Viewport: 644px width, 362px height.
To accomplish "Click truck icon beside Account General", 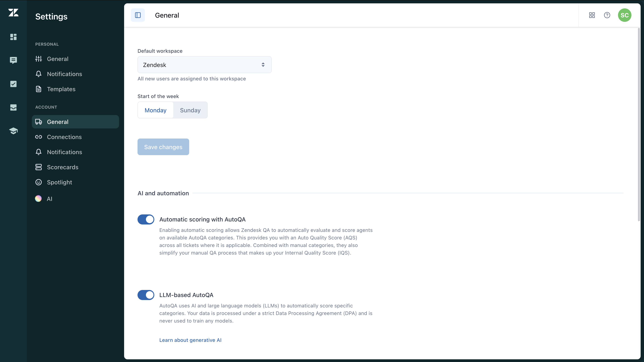I will point(39,122).
